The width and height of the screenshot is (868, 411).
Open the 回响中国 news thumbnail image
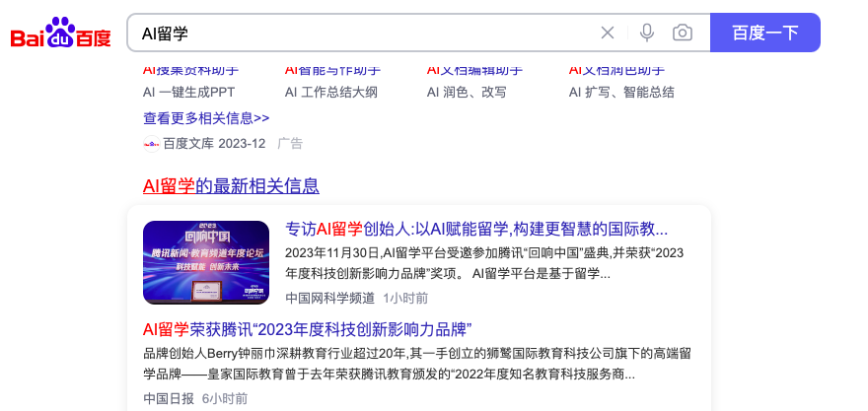tap(206, 262)
